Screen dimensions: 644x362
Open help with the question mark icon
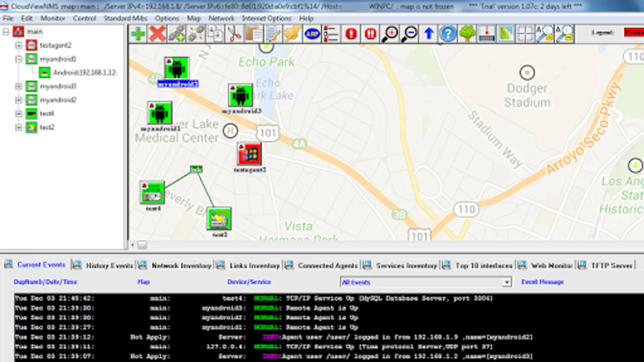tap(448, 34)
